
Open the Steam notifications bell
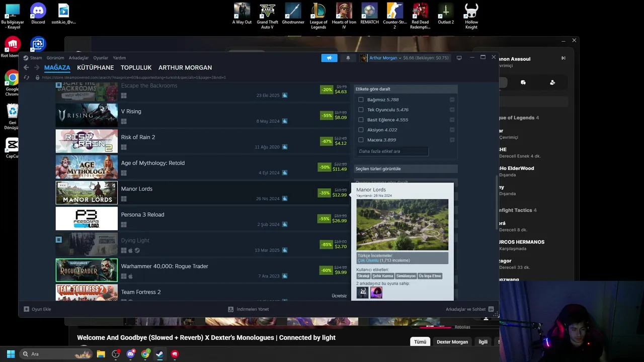click(x=348, y=58)
